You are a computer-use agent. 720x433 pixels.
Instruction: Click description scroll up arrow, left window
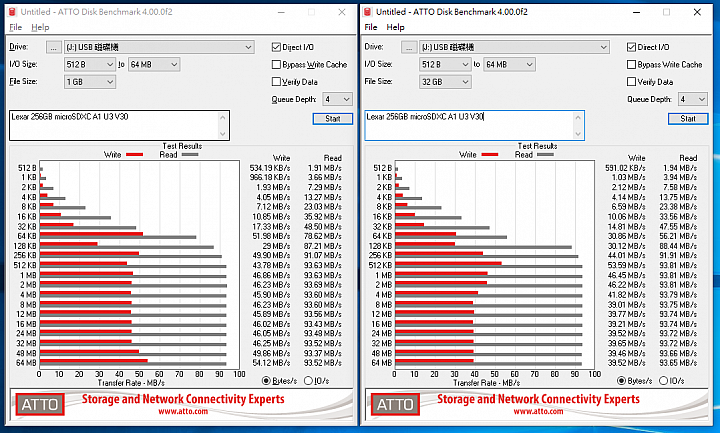point(223,118)
